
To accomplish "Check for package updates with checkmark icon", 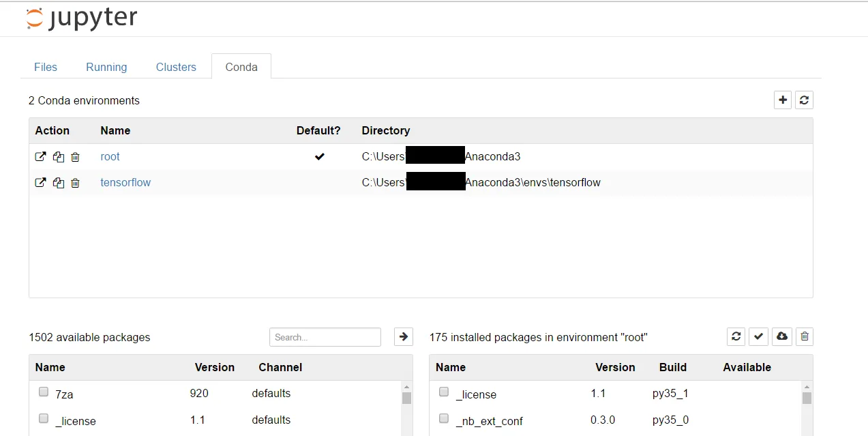I will coord(759,336).
